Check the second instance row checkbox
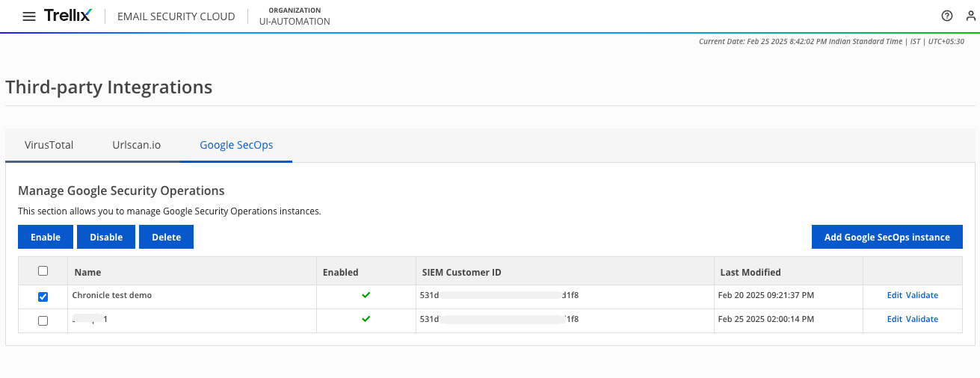The width and height of the screenshot is (980, 378). tap(43, 320)
